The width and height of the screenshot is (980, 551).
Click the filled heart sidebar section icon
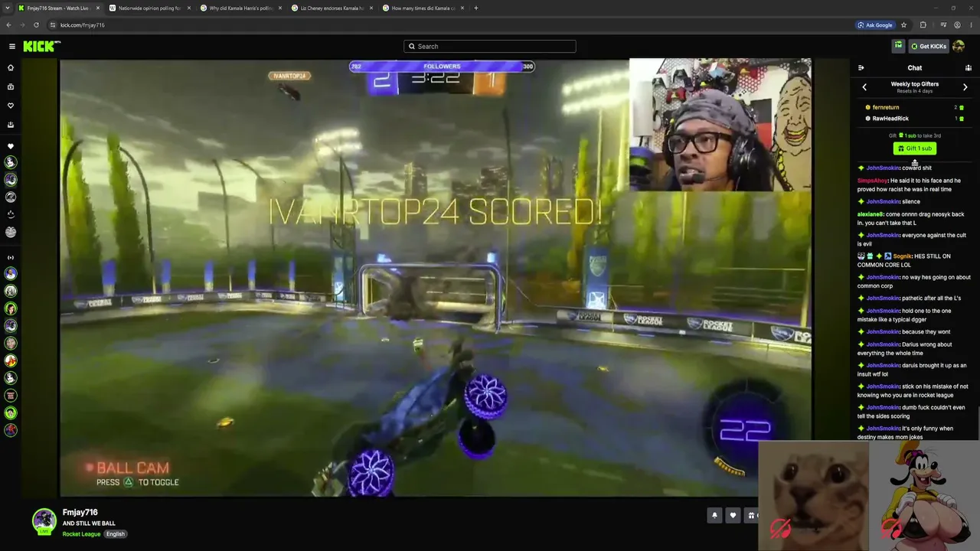click(x=11, y=146)
